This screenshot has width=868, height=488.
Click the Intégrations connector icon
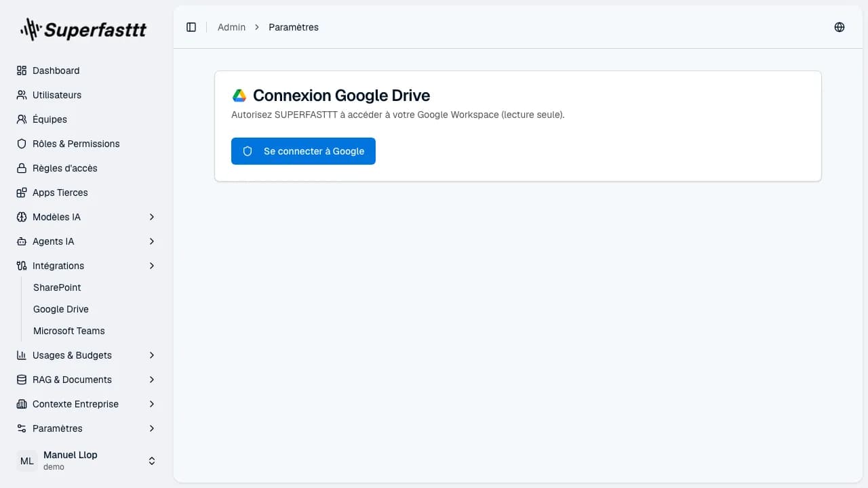(x=22, y=266)
